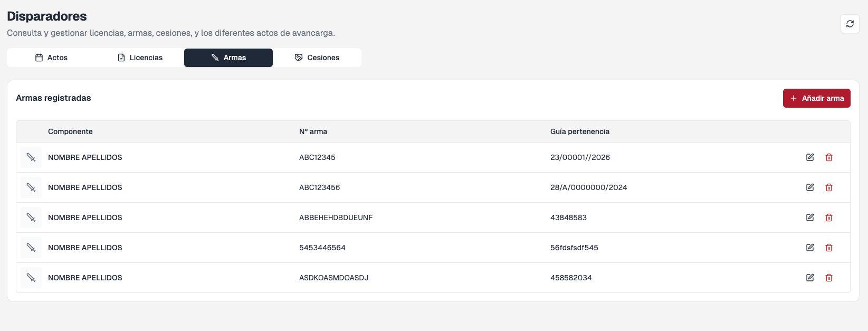Click the edit pencil for ASDKOASMDOASDJ
Screen dimensions: 868x331
[x=810, y=278]
